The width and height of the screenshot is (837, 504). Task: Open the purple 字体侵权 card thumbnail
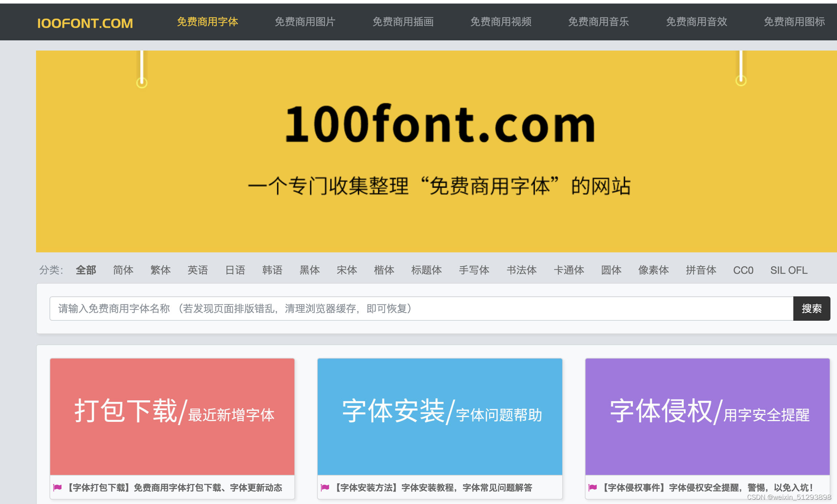pos(707,416)
